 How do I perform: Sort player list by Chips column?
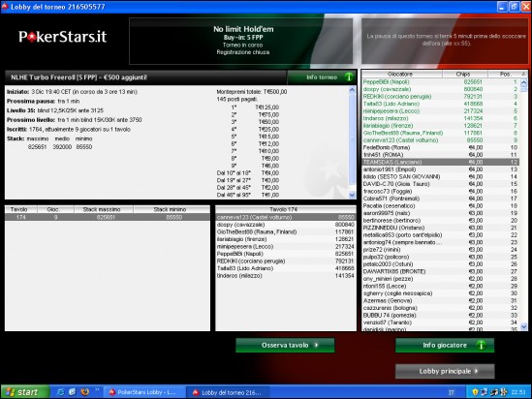[x=464, y=74]
